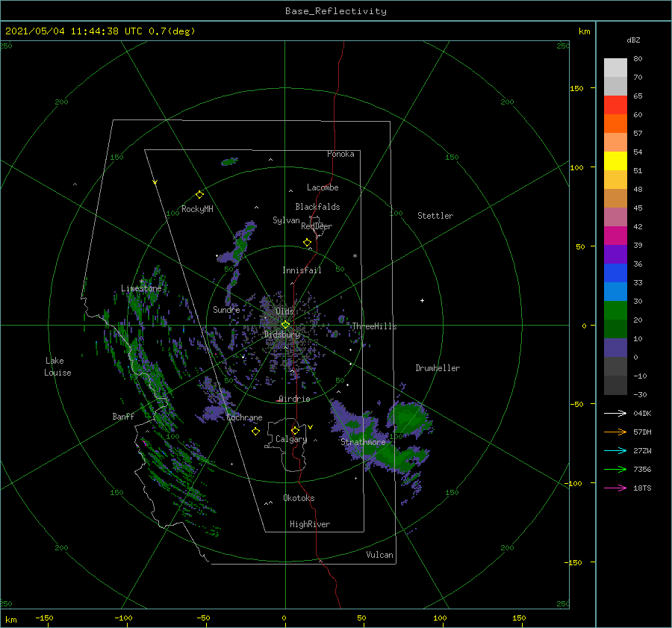
Task: Click the RockyMH text label
Action: 197,209
